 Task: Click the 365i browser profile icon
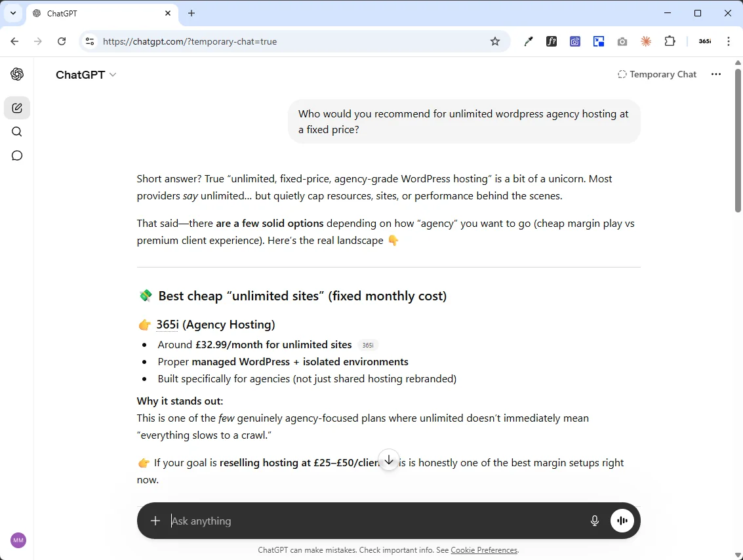pyautogui.click(x=704, y=41)
